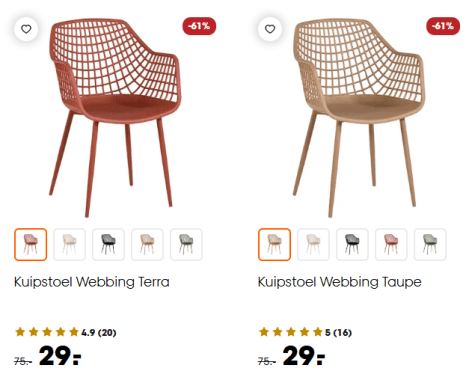Choose black color variant for Taupe chair
The image size is (475, 383).
coord(352,244)
